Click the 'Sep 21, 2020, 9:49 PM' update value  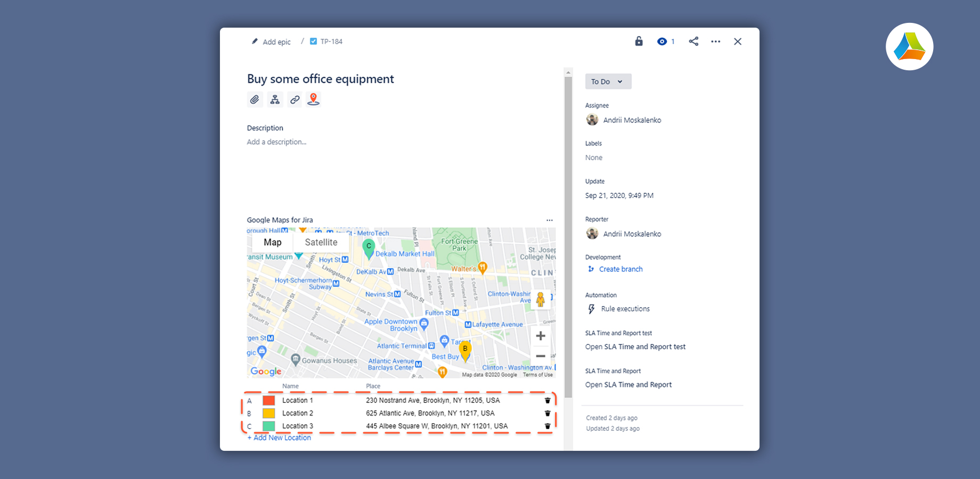coord(619,196)
